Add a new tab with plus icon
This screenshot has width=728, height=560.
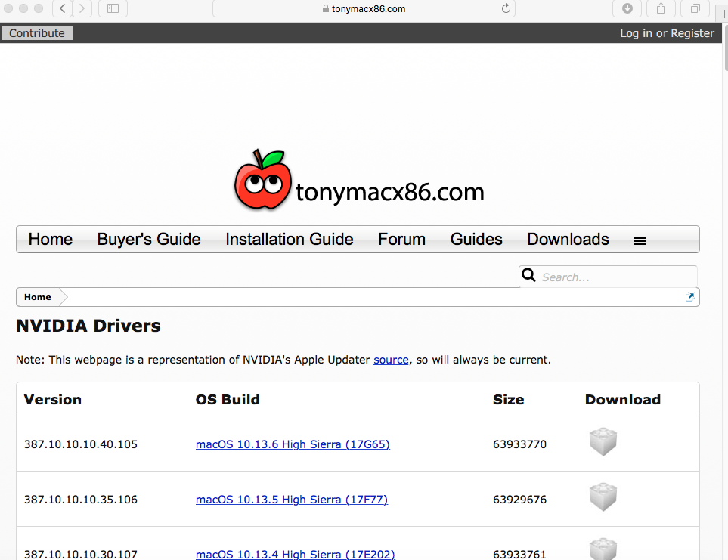click(x=723, y=14)
